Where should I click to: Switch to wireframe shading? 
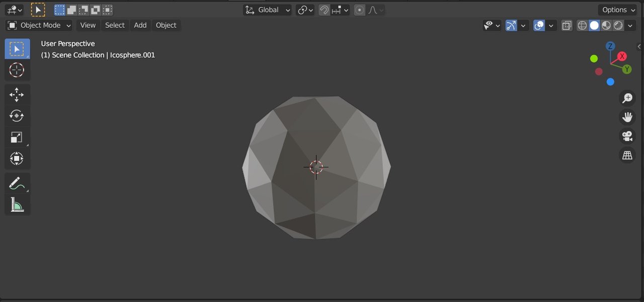pos(582,25)
